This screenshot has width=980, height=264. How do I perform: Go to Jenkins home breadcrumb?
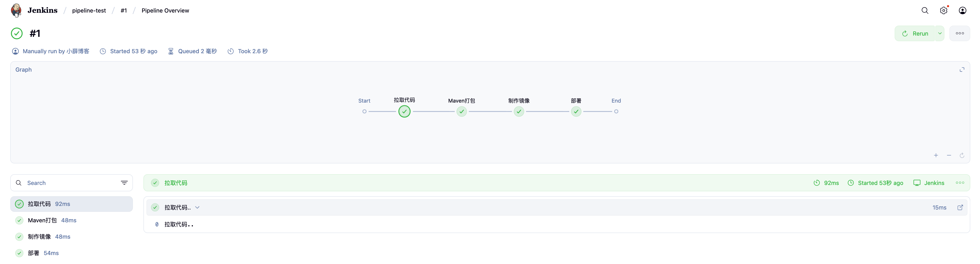(42, 10)
